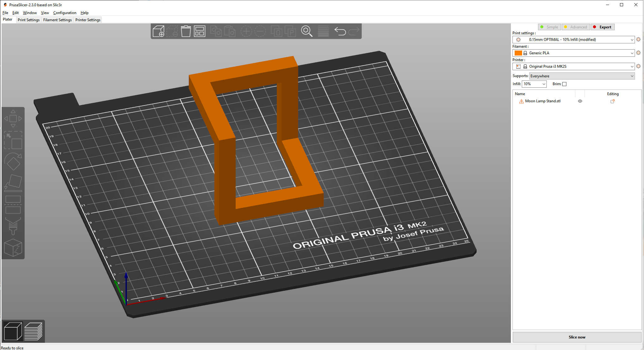Screen dimensions: 644x350
Task: Click the Search magnifier icon
Action: pyautogui.click(x=306, y=31)
